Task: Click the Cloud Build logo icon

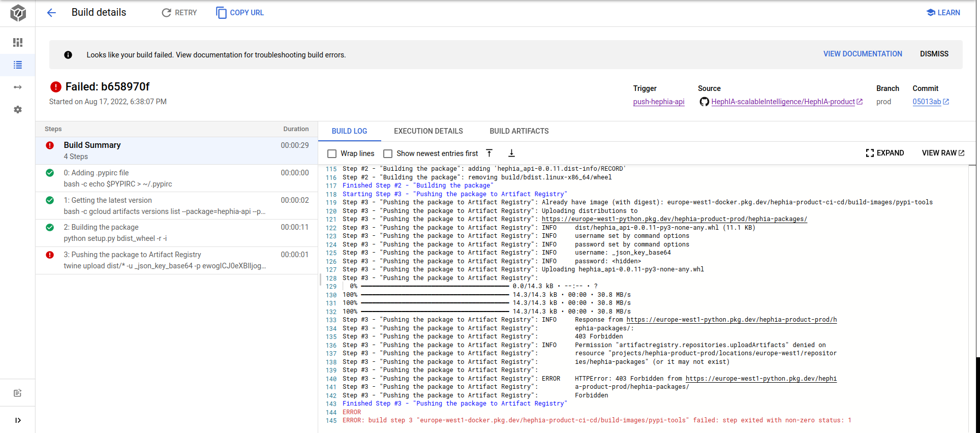Action: tap(18, 13)
